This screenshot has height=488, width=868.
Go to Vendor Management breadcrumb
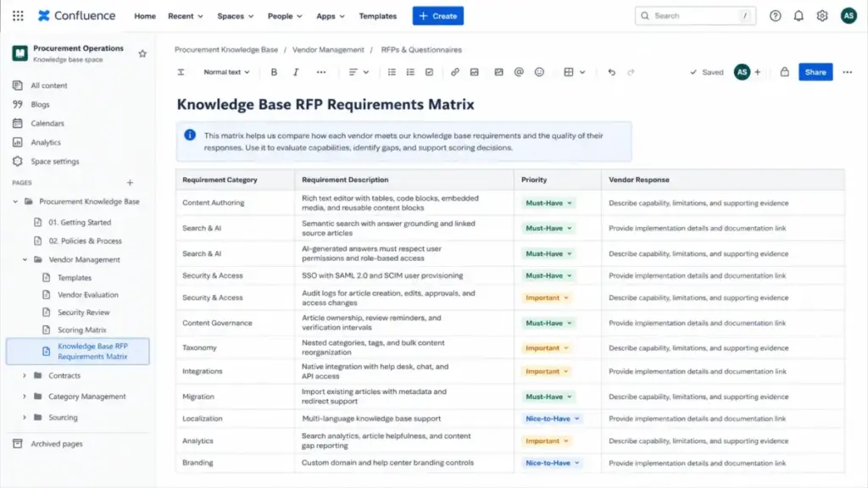click(x=328, y=50)
